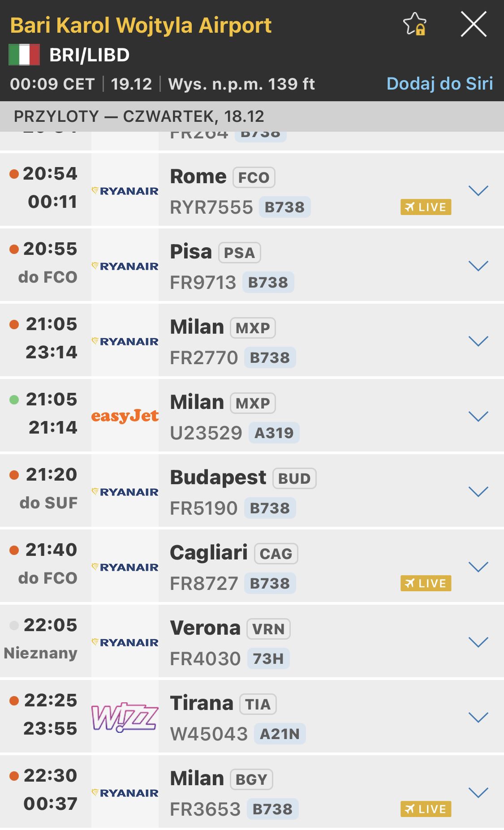
Task: Tap the Bari Karol Wojtyla Airport title
Action: coord(141,26)
